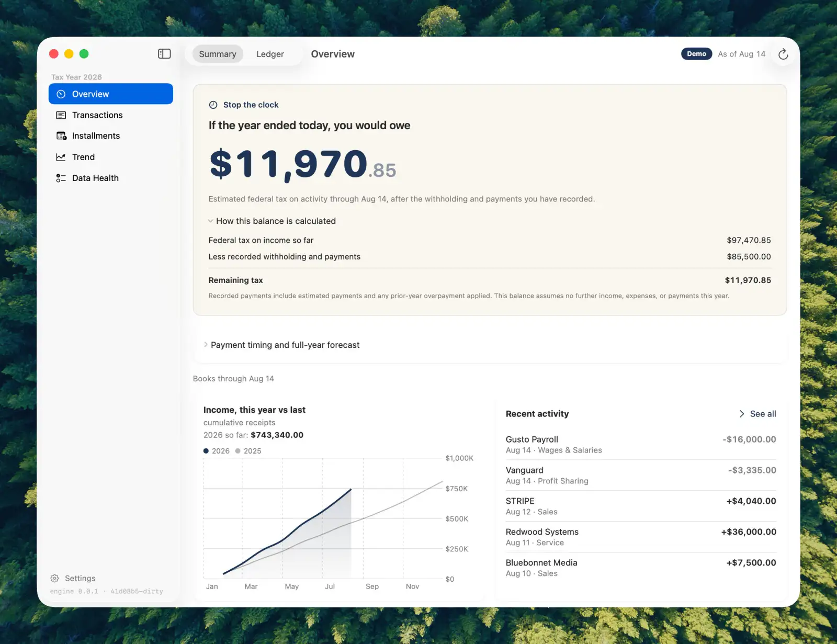The height and width of the screenshot is (644, 837).
Task: Click the Transactions list icon
Action: (61, 115)
